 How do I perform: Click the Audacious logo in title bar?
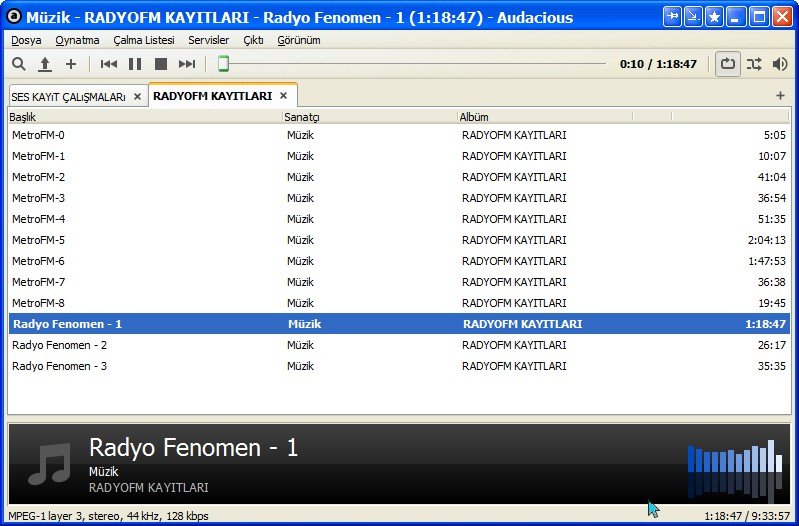pos(14,16)
